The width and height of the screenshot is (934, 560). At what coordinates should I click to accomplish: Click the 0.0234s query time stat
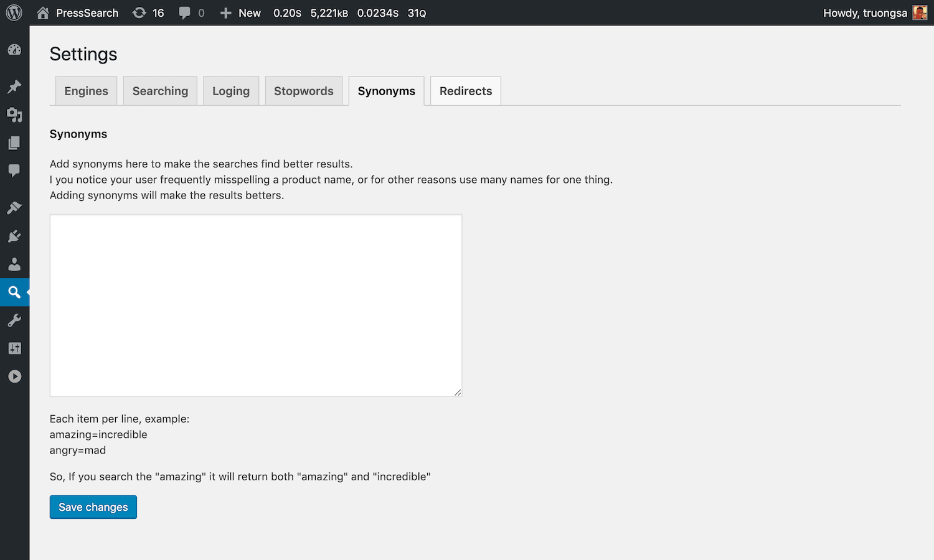pyautogui.click(x=378, y=13)
